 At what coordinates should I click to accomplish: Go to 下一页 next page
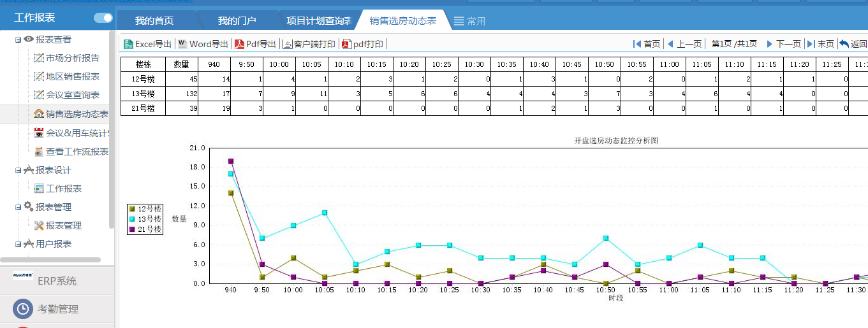coord(783,44)
